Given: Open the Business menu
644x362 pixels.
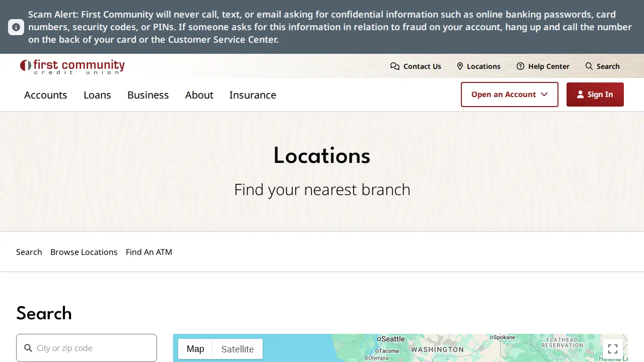Looking at the screenshot, I should pyautogui.click(x=148, y=95).
